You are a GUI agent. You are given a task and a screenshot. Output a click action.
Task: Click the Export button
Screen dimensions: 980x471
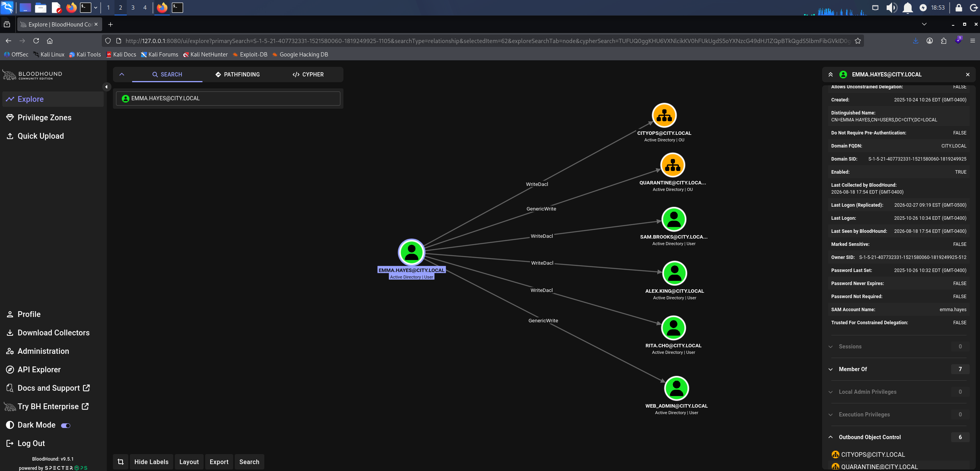click(219, 462)
